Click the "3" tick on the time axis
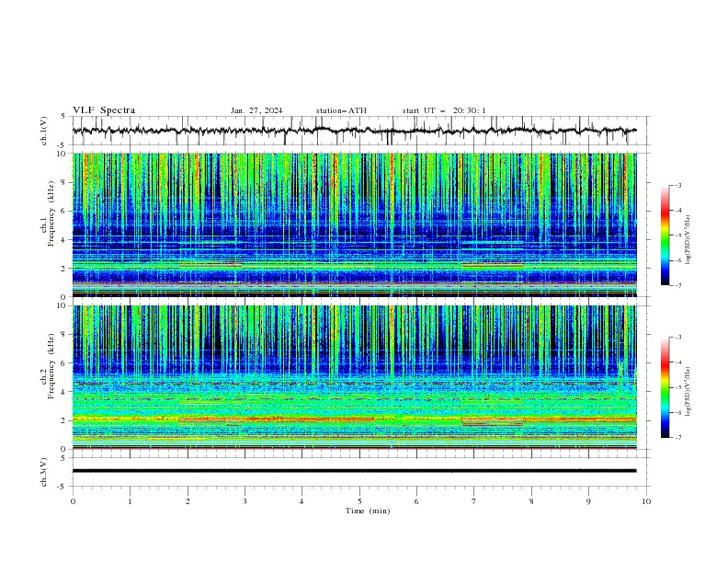This screenshot has height=563, width=728. click(245, 501)
